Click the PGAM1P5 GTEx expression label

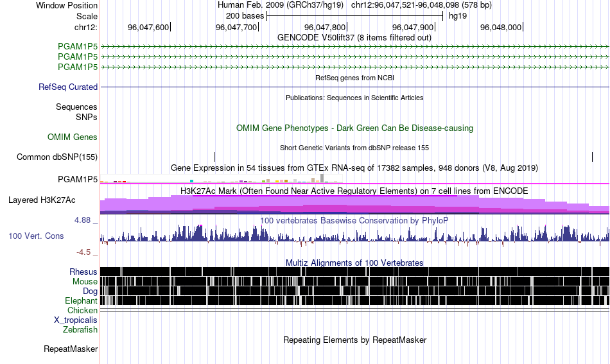tap(78, 179)
